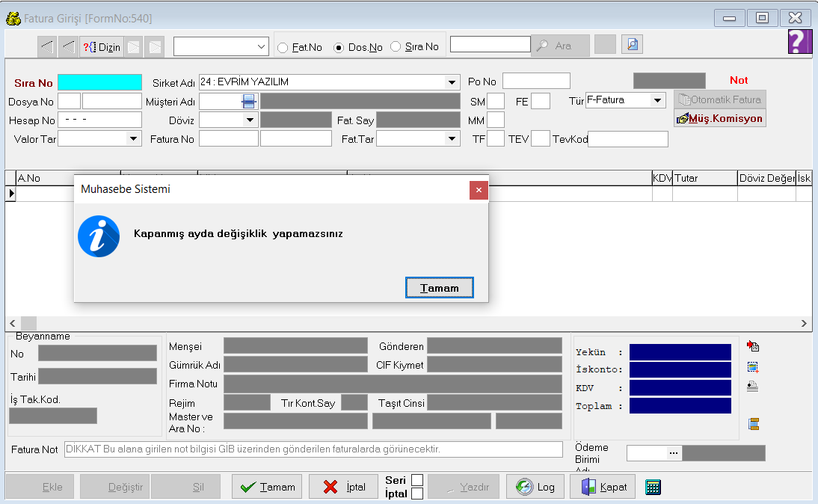Image resolution: width=818 pixels, height=504 pixels.
Task: Click the Po No input field
Action: 536,81
